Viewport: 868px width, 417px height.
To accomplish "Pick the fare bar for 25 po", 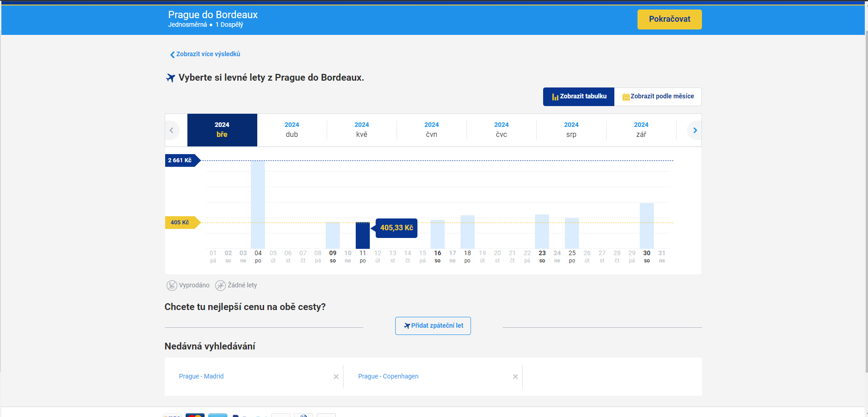I will coord(572,233).
